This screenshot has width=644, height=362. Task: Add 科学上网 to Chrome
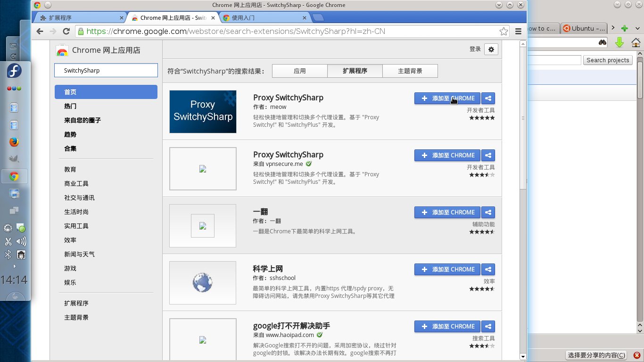(x=447, y=269)
